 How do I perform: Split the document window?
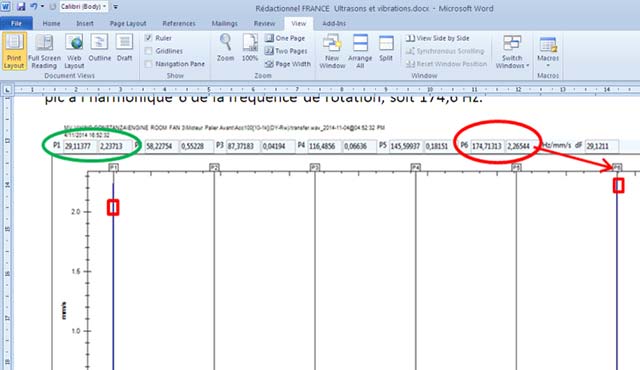(386, 48)
